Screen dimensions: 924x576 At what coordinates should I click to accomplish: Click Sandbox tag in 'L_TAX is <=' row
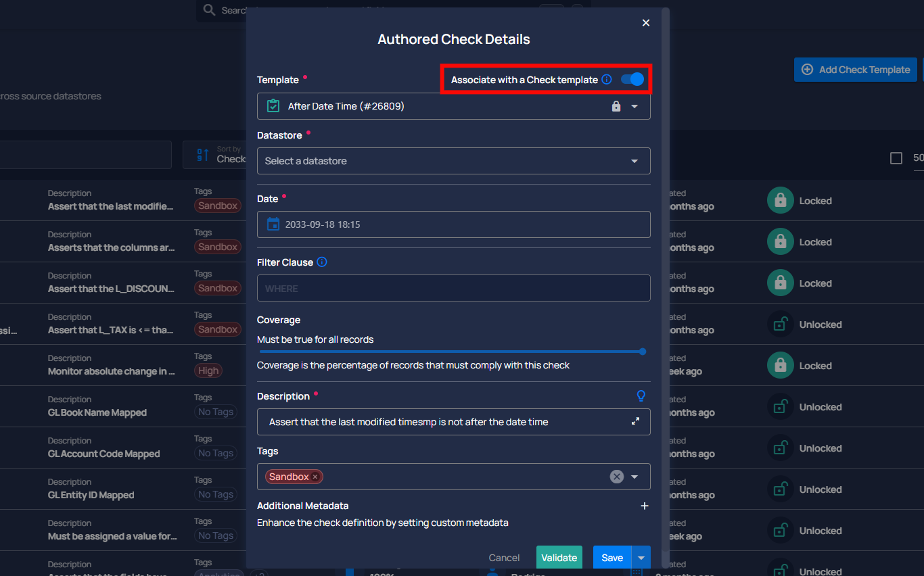point(218,329)
